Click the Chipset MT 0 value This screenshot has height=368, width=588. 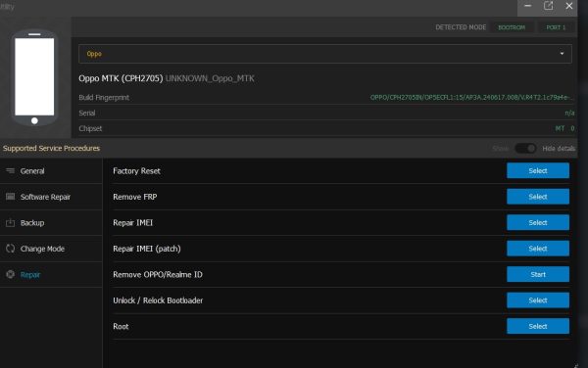pos(564,128)
